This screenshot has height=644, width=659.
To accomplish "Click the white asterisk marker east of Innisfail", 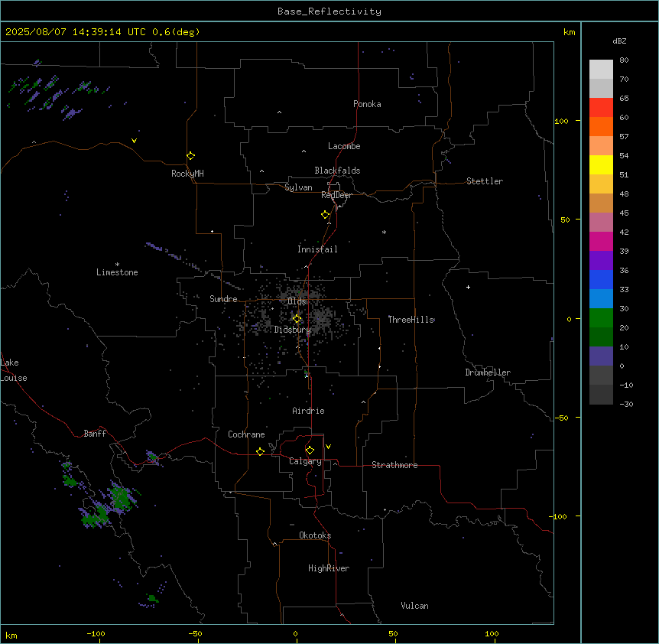I will click(384, 232).
